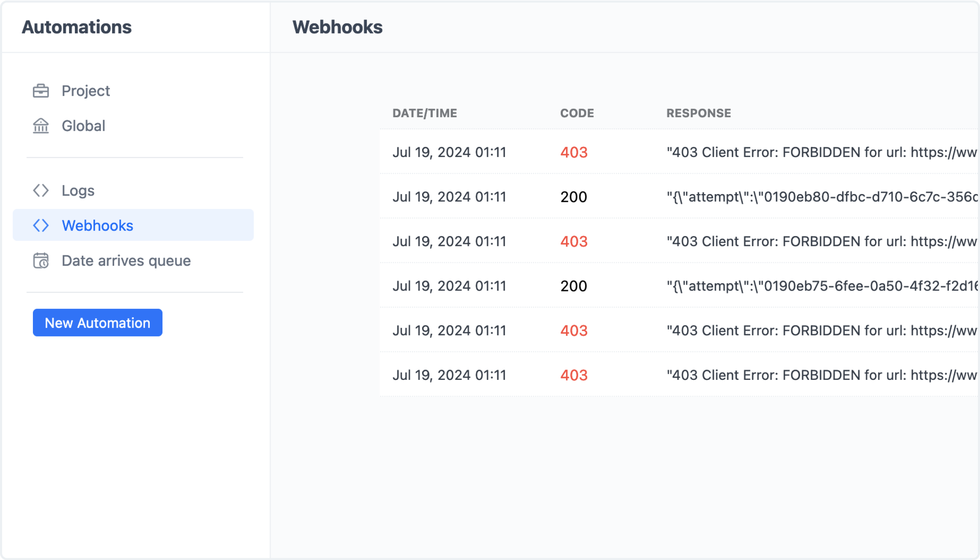
Task: Click response text starting with attempt 0190eb80
Action: pos(821,197)
